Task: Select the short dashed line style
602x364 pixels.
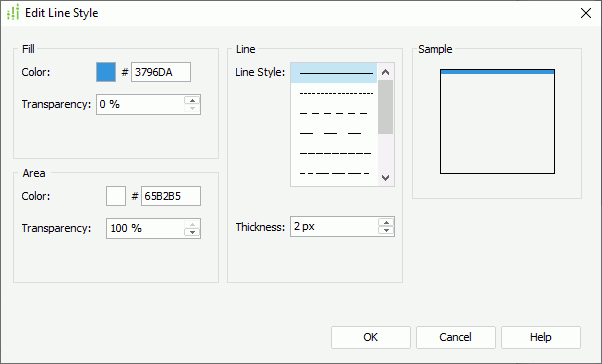Action: tap(334, 113)
